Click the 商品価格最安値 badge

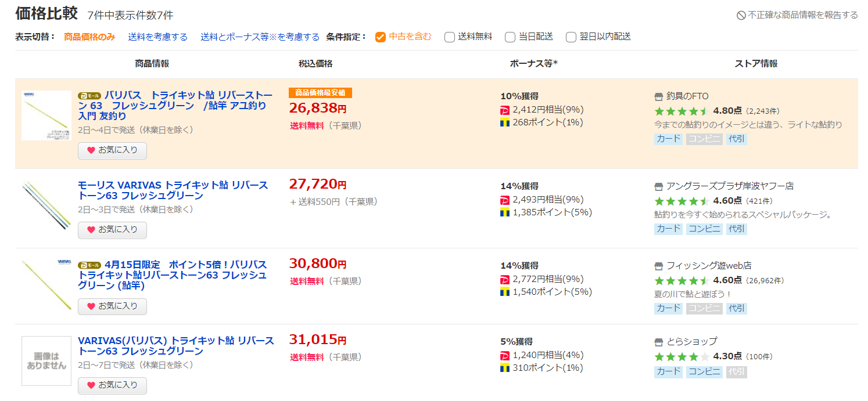pyautogui.click(x=320, y=93)
